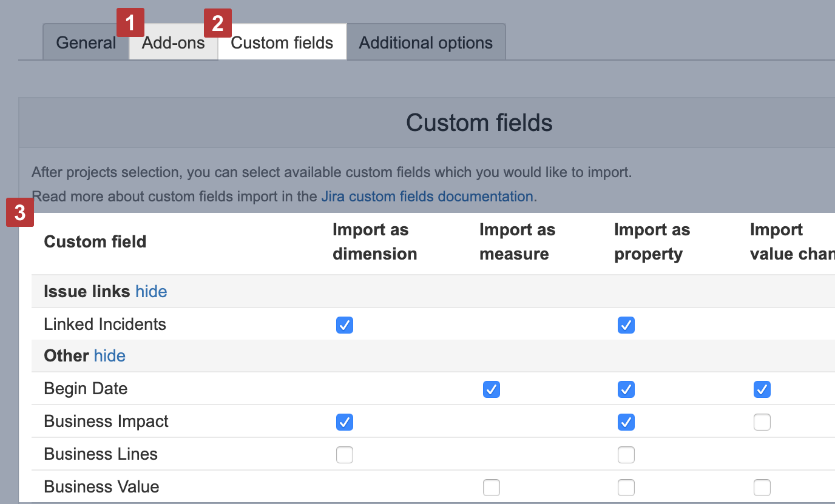The width and height of the screenshot is (835, 504).
Task: Check Business Lines import as dimension
Action: coord(345,455)
